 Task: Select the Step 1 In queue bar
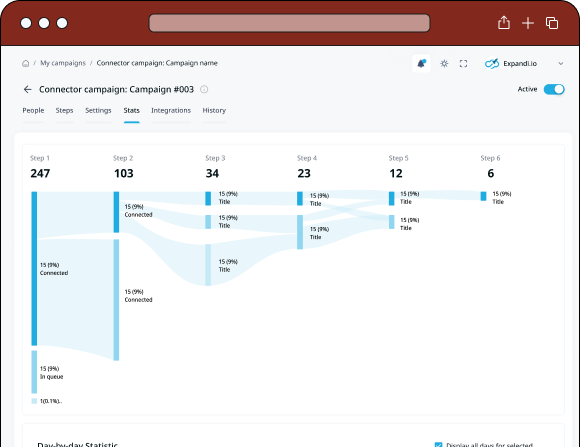(34, 372)
